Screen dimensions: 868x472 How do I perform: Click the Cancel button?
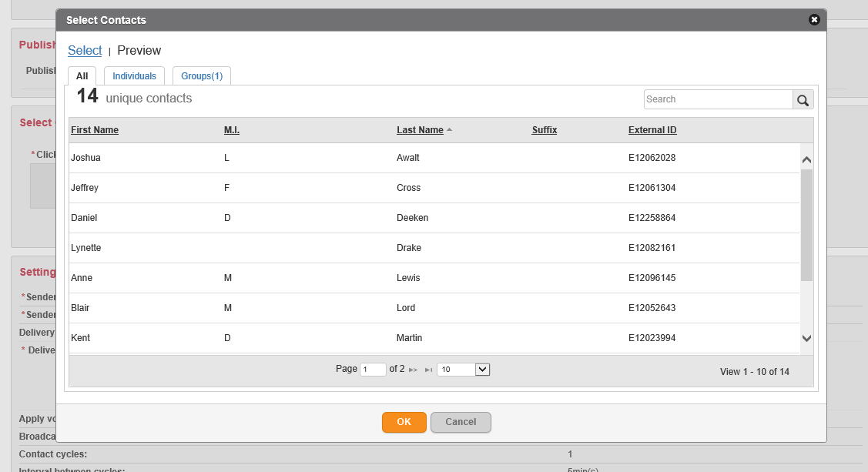461,422
